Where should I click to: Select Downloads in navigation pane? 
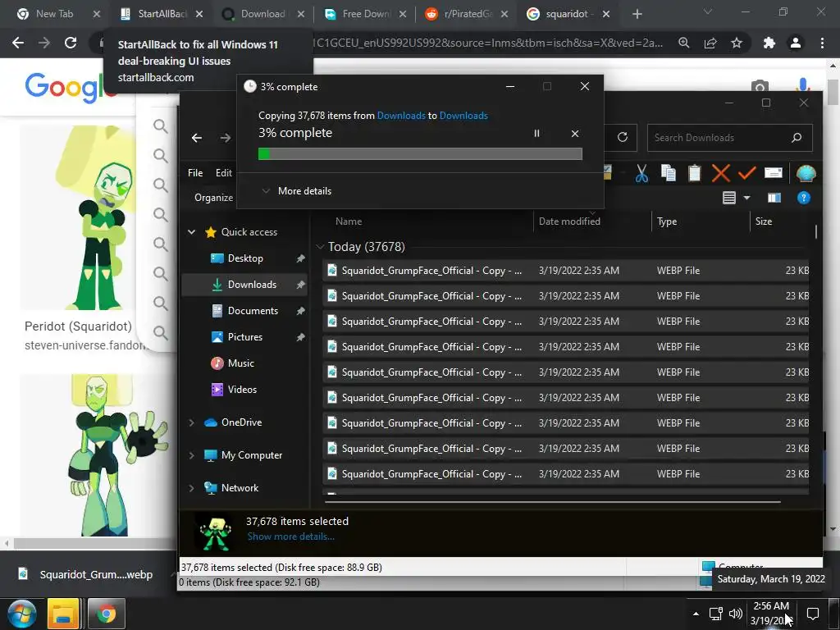click(x=244, y=285)
